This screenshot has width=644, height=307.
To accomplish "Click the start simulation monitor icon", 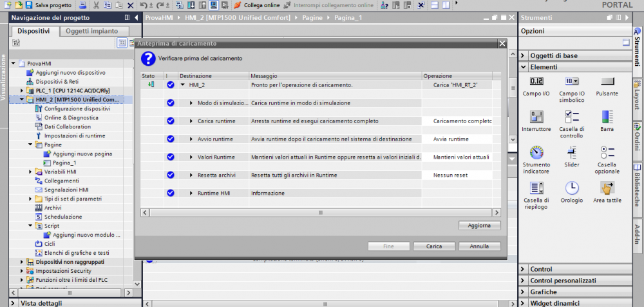I will tap(214, 5).
